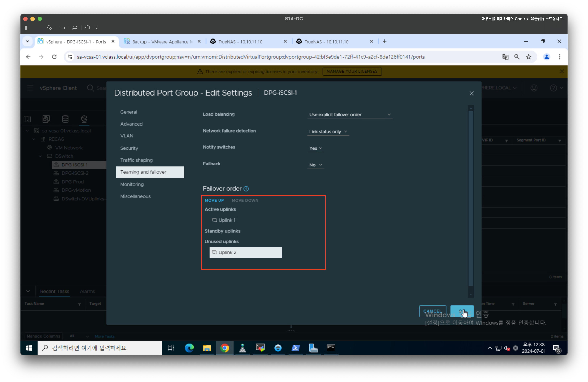
Task: Open File Explorer from the taskbar
Action: 207,348
